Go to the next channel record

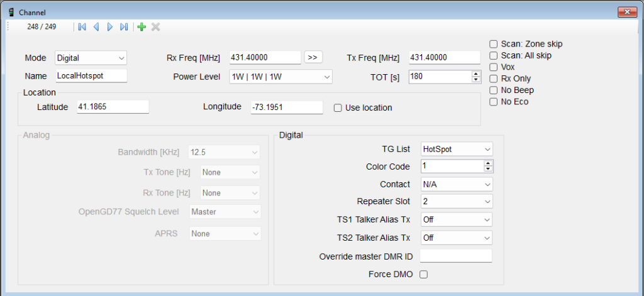[x=110, y=27]
